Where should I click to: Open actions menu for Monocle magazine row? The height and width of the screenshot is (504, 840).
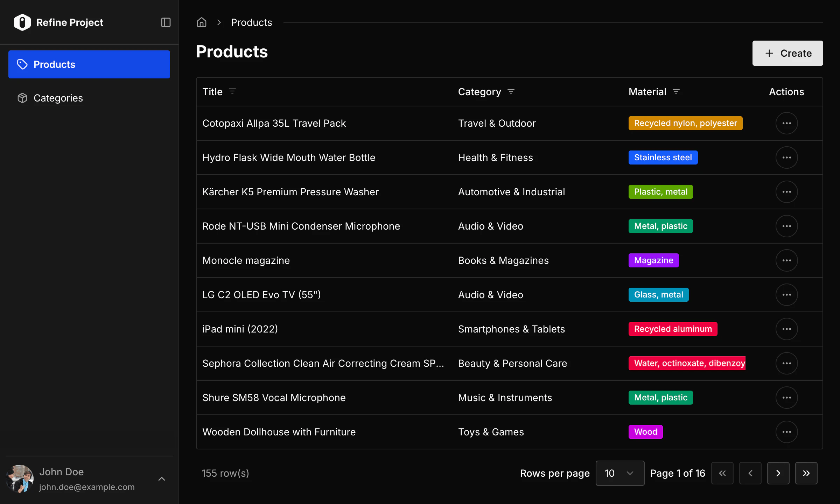pos(786,260)
